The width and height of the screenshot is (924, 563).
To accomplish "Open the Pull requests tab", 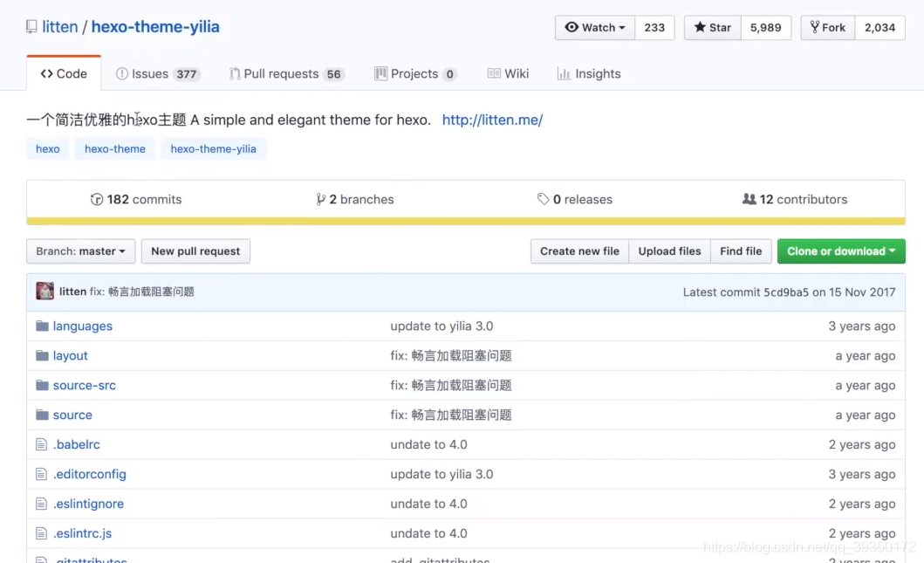I will pyautogui.click(x=286, y=73).
